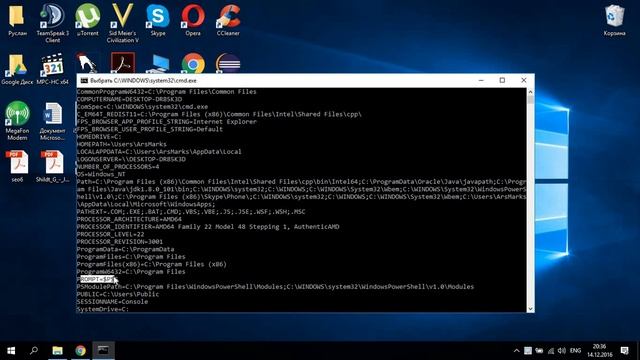Open Google Диск desktop shortcut
This screenshot has height=360, width=640.
[x=17, y=69]
